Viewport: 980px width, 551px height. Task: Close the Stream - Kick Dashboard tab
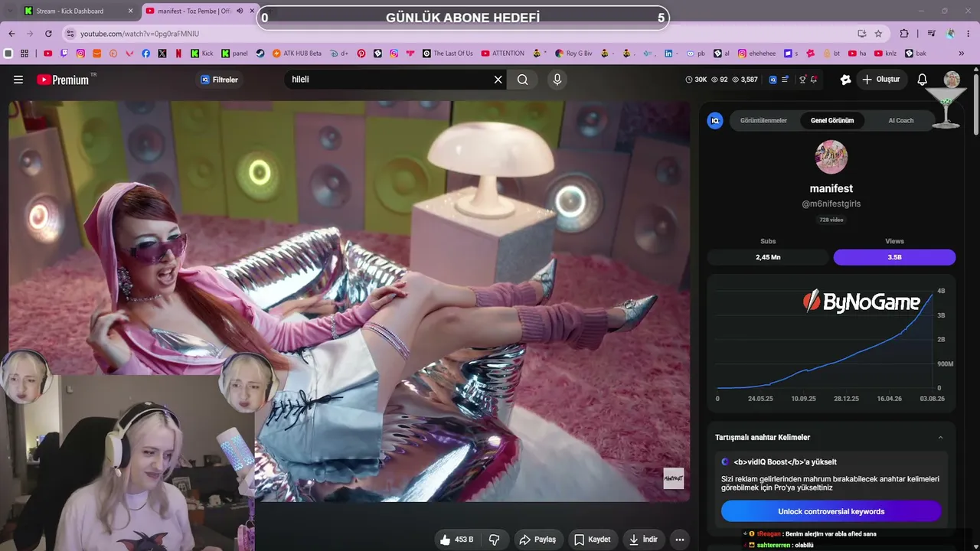[x=131, y=11]
